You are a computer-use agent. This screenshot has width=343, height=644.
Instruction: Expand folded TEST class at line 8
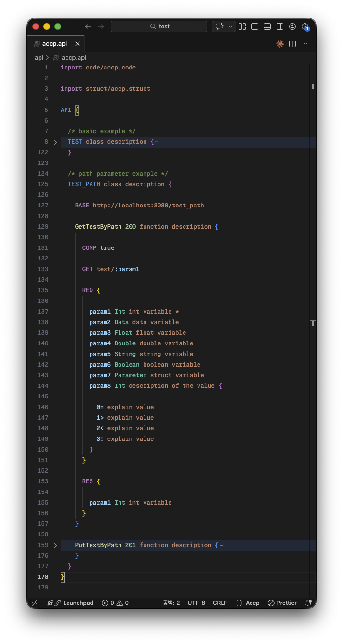(55, 142)
